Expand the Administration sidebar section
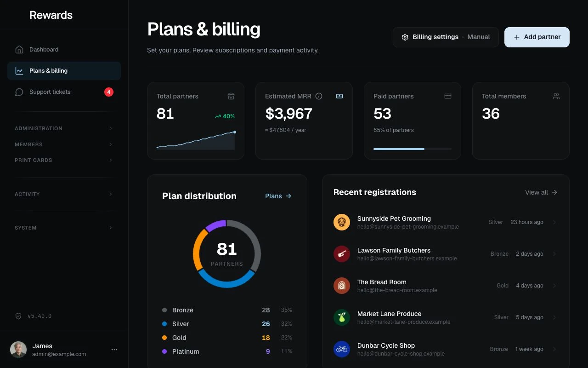Image resolution: width=588 pixels, height=368 pixels. click(x=64, y=128)
